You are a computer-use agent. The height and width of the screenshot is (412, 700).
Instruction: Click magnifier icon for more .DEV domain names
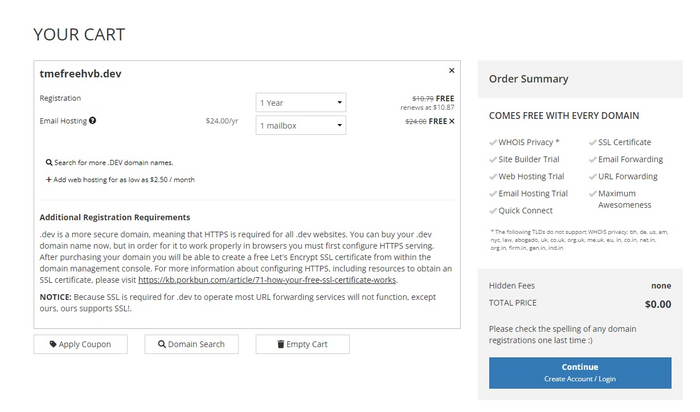49,162
